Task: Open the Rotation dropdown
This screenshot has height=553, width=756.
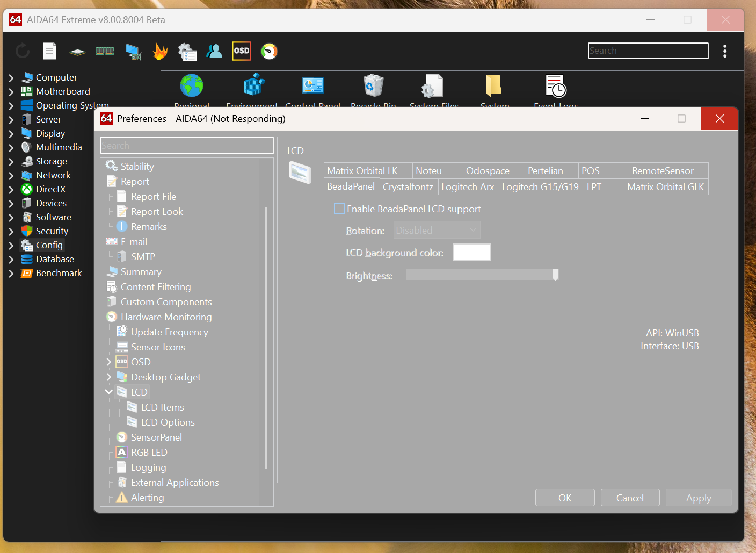Action: coord(437,231)
